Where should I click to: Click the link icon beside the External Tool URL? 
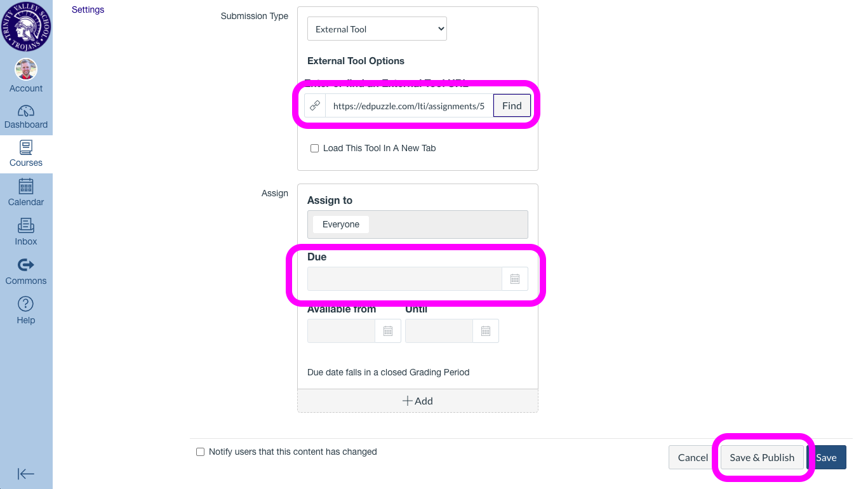pos(315,105)
